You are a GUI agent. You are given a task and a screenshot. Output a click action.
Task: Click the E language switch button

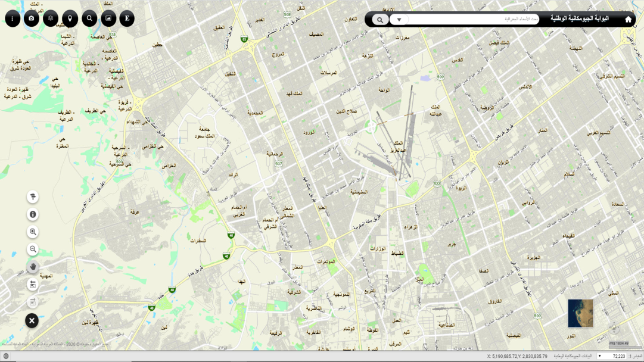point(127,18)
